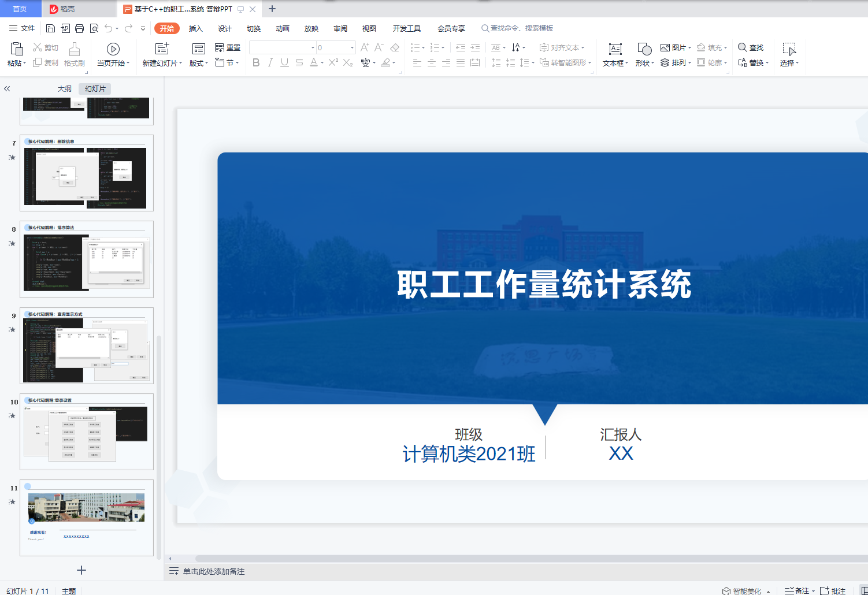Screen dimensions: 868x595
Task: Switch to the 大纲 outline tab
Action: coord(65,88)
